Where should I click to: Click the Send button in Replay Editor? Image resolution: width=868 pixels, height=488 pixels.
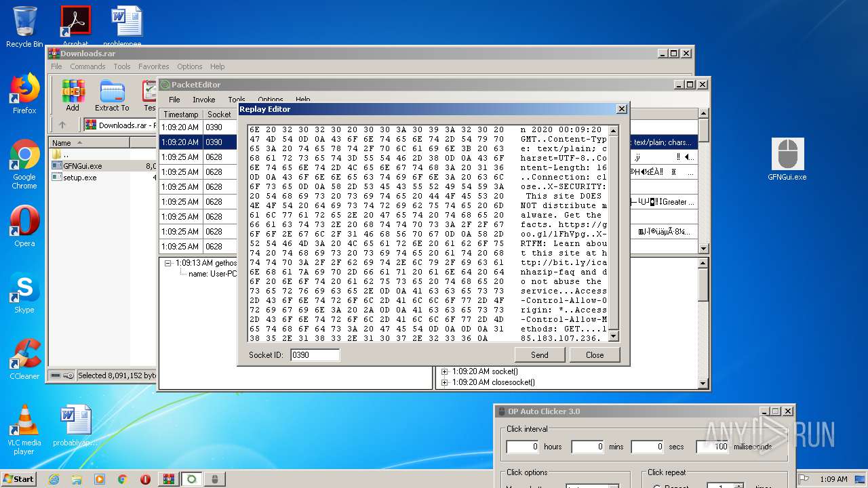coord(540,354)
